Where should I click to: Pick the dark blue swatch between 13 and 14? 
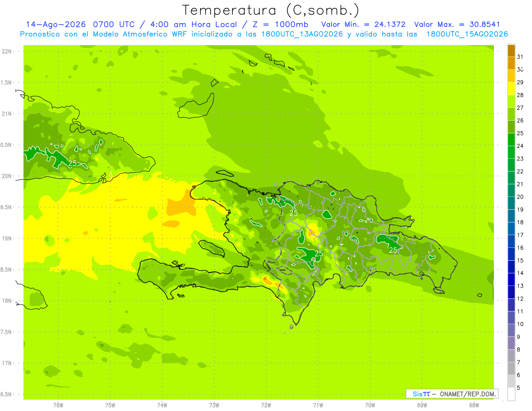(x=511, y=279)
